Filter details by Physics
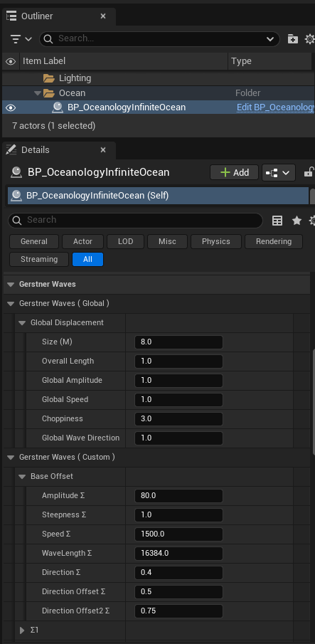This screenshot has height=644, width=315. pos(216,241)
